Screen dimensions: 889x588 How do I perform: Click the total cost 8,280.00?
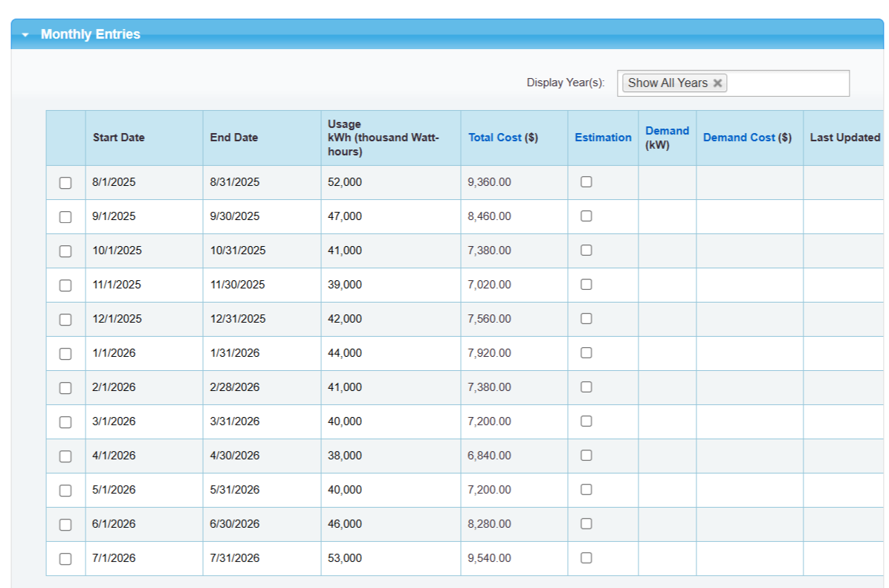pos(489,524)
